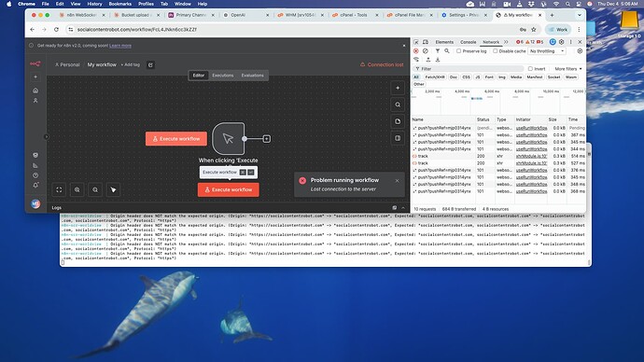
Task: Click the bottom Execute workflow button
Action: tap(229, 189)
